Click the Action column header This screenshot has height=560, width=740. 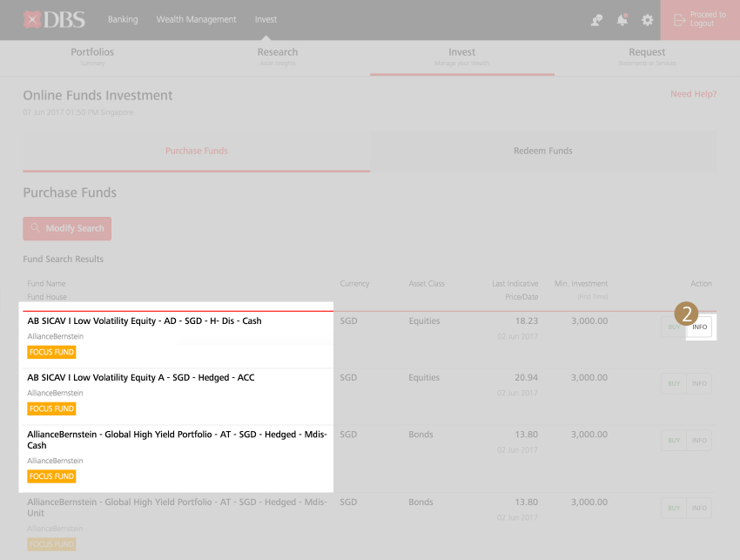coord(702,284)
